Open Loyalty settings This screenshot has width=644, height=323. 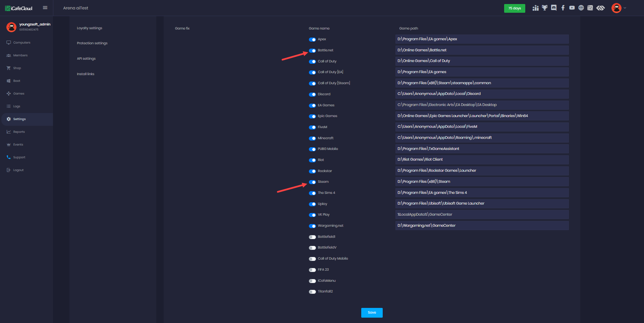pos(89,28)
